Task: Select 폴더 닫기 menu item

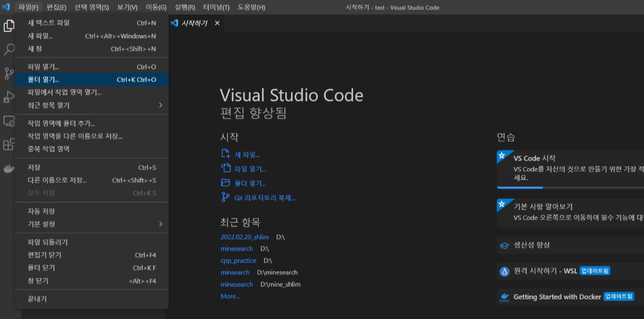Action: tap(92, 267)
